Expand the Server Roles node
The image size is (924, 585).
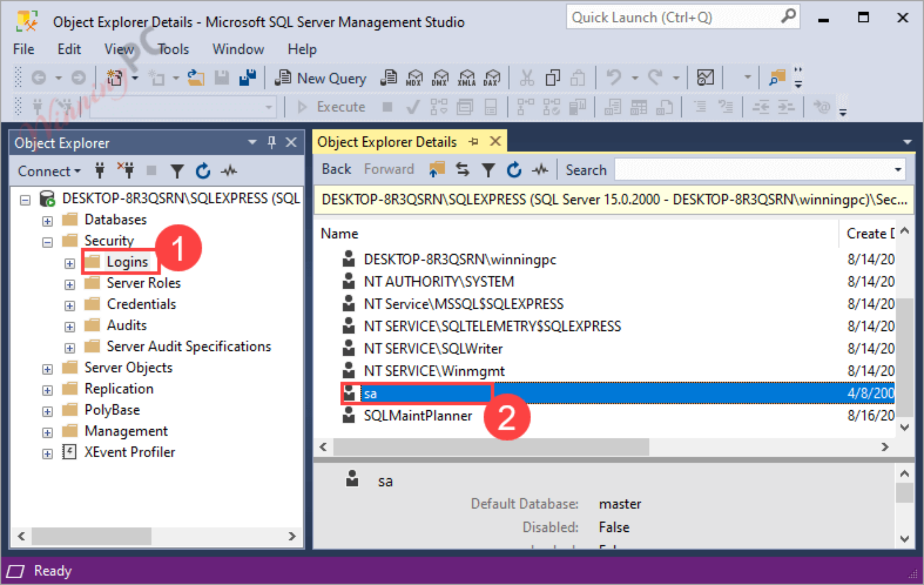click(69, 284)
